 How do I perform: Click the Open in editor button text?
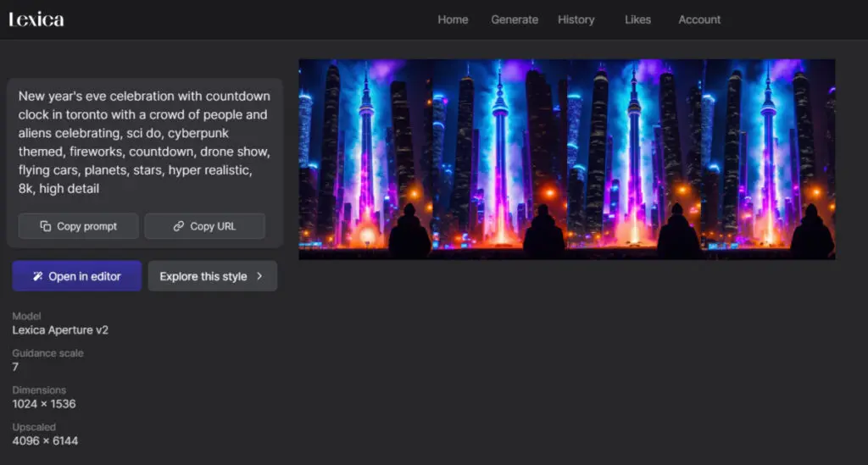coord(85,276)
